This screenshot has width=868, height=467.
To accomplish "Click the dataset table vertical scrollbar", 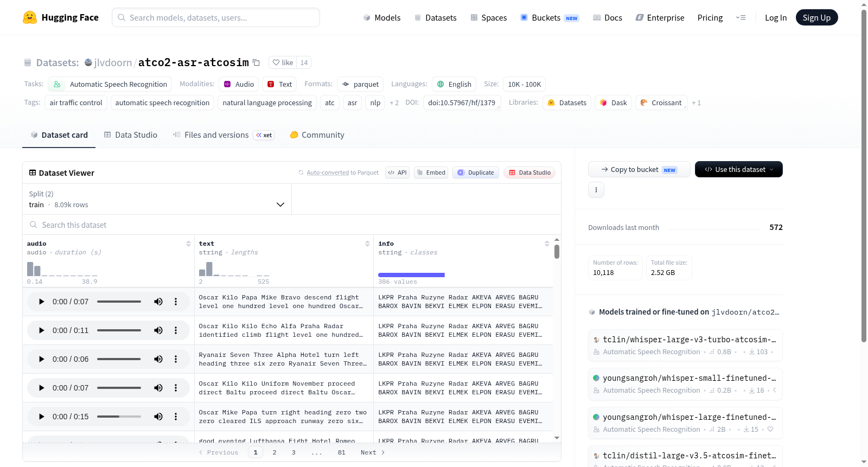I will click(x=557, y=252).
